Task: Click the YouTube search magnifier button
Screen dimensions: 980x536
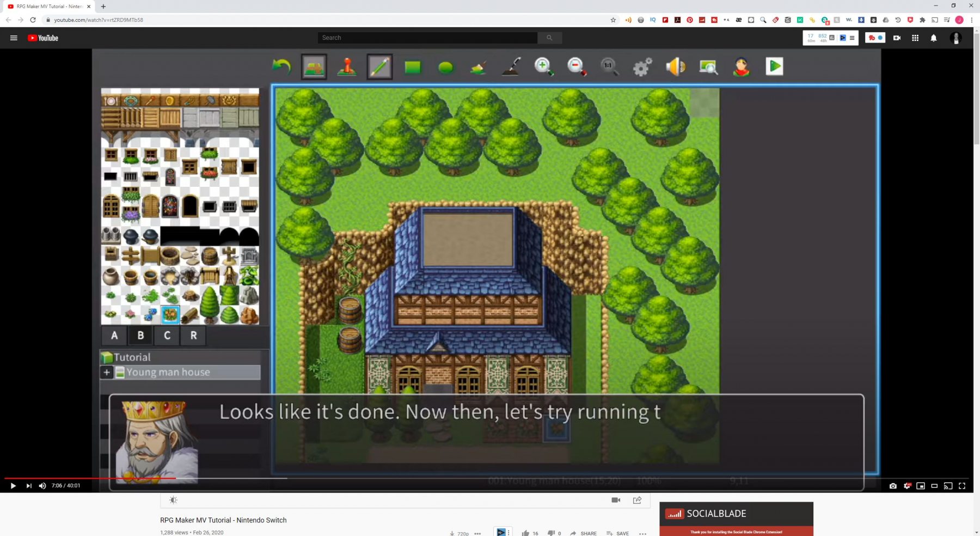Action: tap(549, 38)
